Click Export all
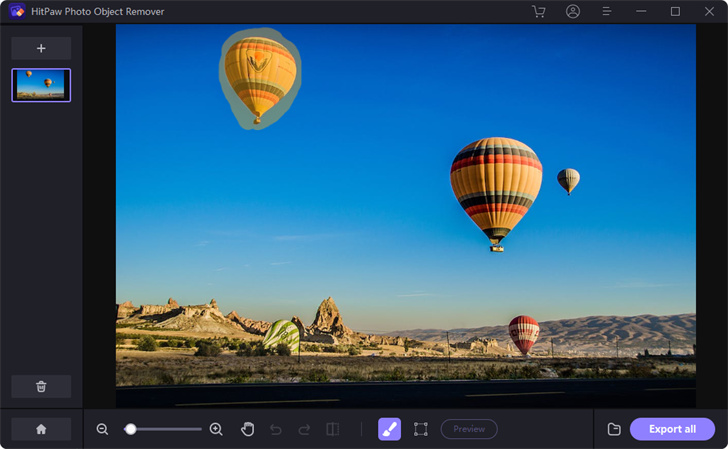The width and height of the screenshot is (728, 449). tap(672, 429)
